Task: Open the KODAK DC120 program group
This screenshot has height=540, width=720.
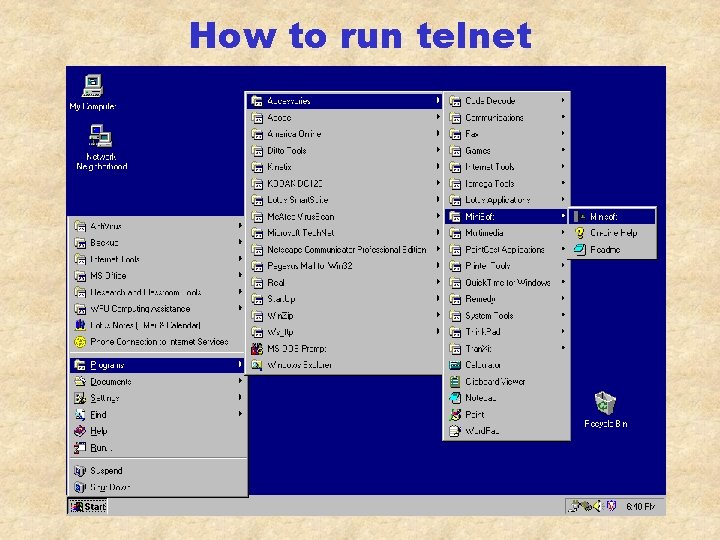Action: (x=344, y=184)
